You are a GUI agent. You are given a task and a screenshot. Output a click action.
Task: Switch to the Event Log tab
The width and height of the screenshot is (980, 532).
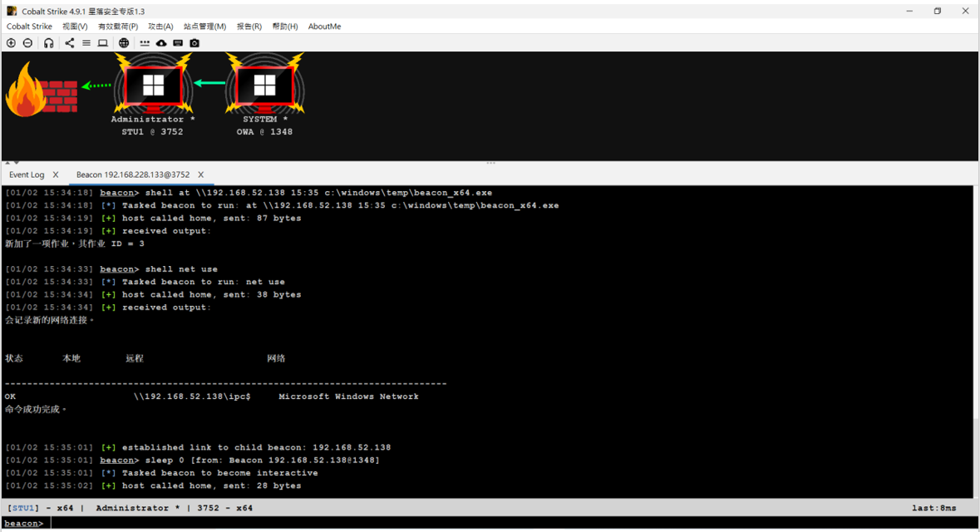click(27, 175)
